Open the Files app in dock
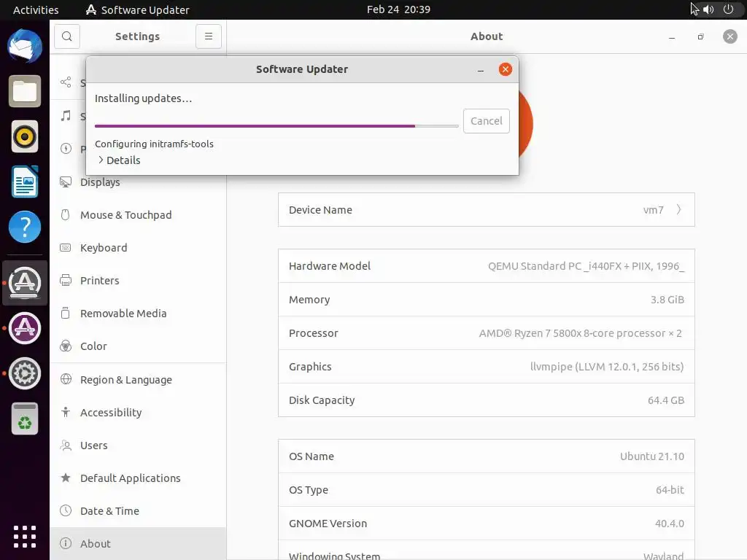The width and height of the screenshot is (747, 560). click(25, 91)
